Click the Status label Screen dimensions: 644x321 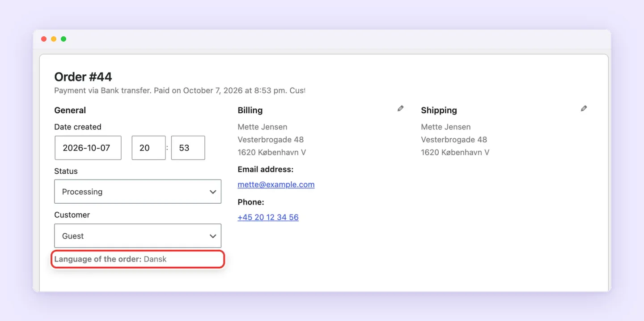click(66, 171)
